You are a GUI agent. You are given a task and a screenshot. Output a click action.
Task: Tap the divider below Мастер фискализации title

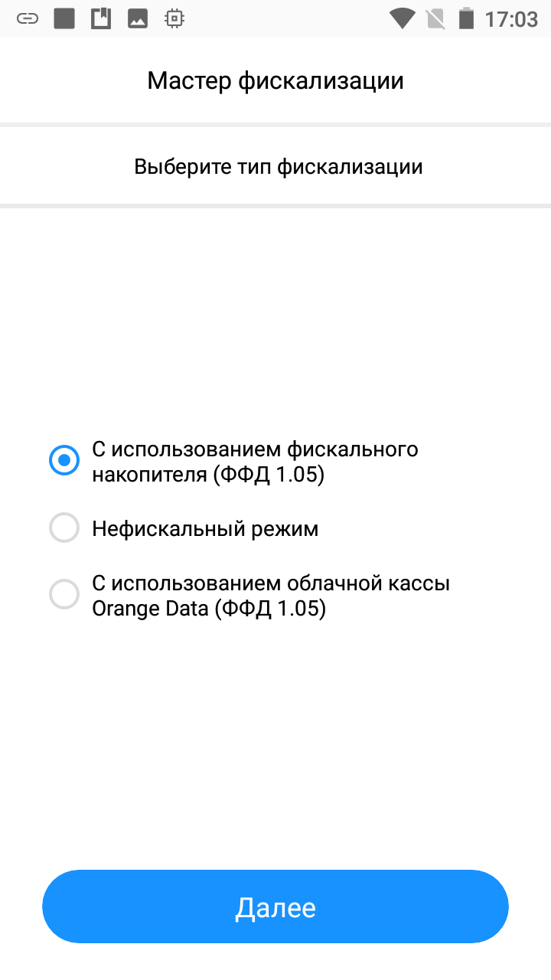point(275,124)
